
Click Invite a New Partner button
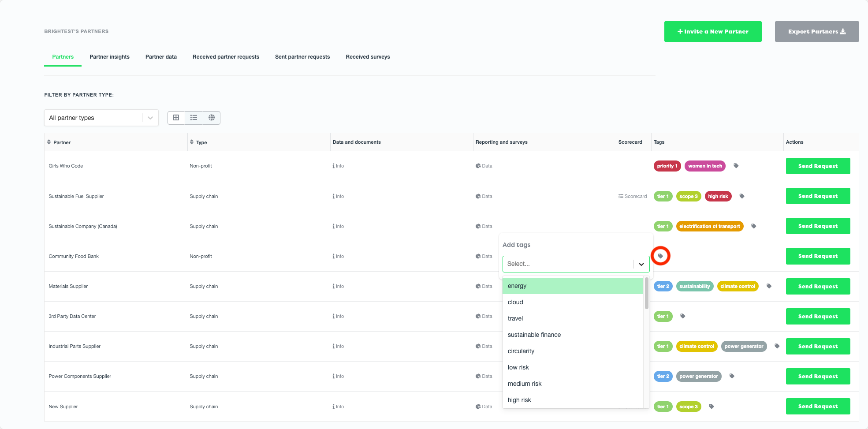tap(712, 32)
